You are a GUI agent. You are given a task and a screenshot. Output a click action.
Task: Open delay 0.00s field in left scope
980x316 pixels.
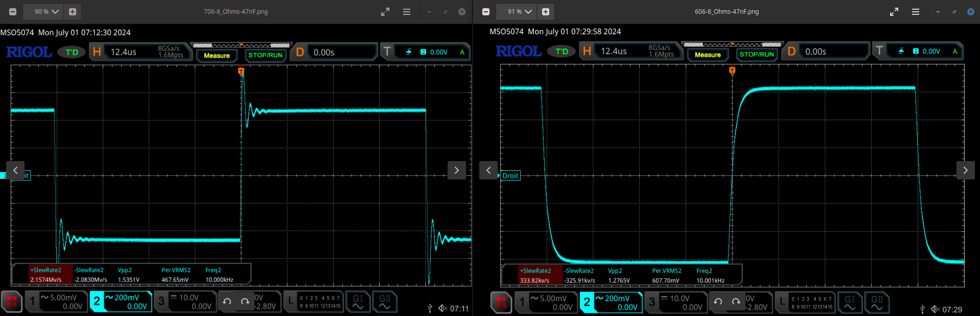tap(333, 52)
